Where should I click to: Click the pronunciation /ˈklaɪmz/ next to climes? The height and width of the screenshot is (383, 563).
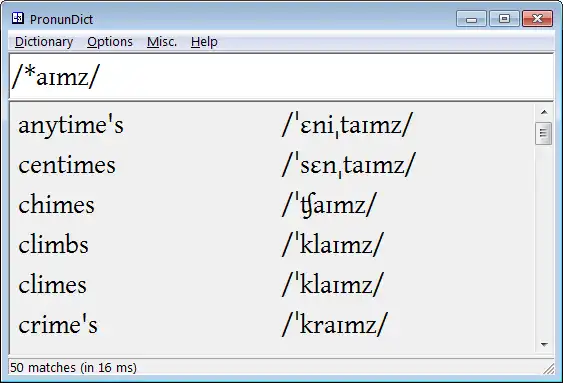pyautogui.click(x=333, y=285)
